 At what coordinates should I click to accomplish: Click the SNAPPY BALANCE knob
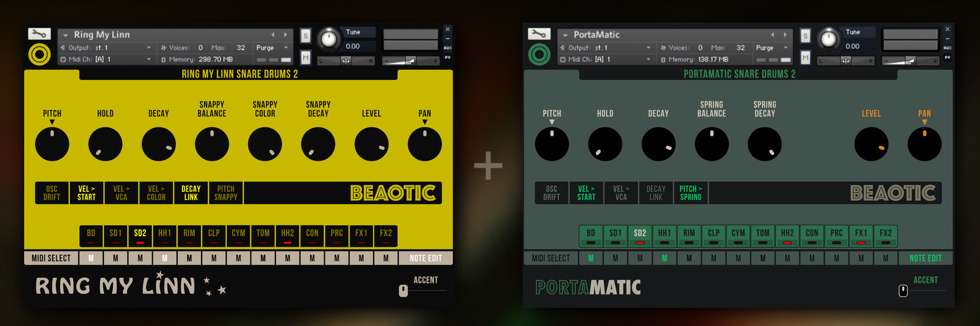[212, 144]
